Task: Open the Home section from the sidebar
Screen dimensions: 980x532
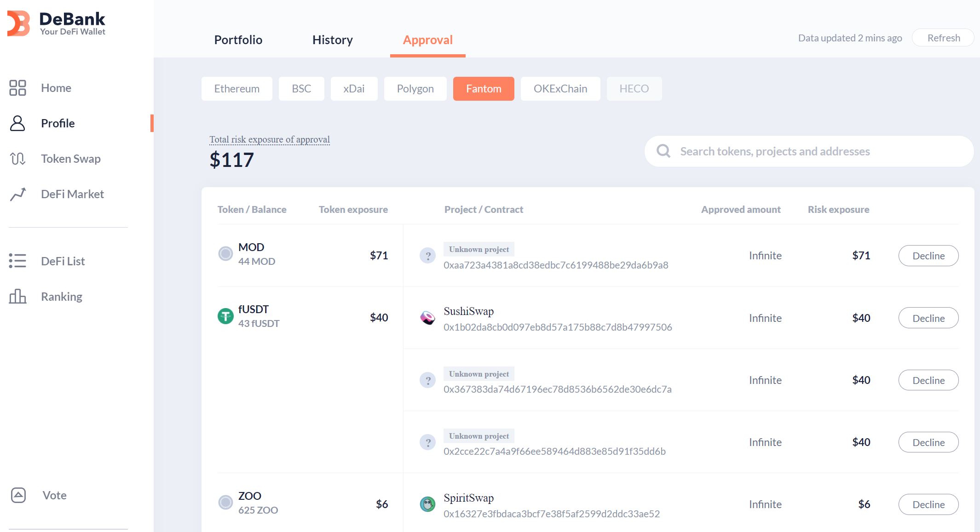Action: click(x=17, y=88)
